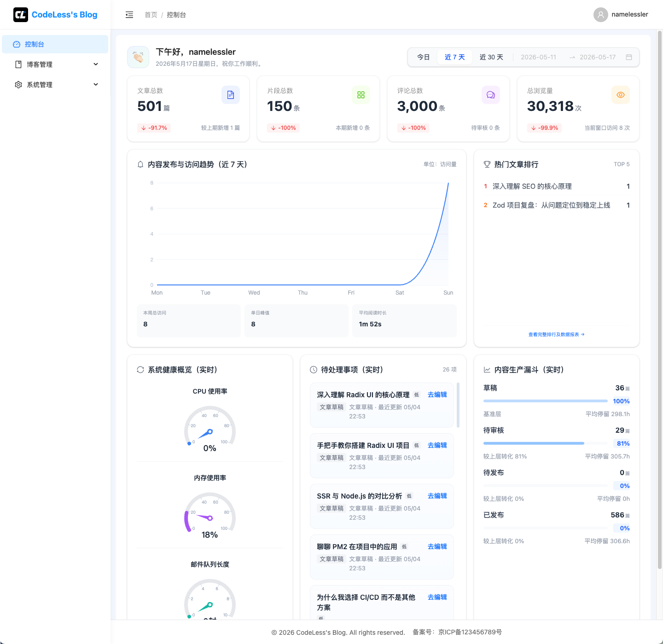The image size is (663, 644).
Task: Click the chat bubble icon on 评论总数 card
Action: 491,95
